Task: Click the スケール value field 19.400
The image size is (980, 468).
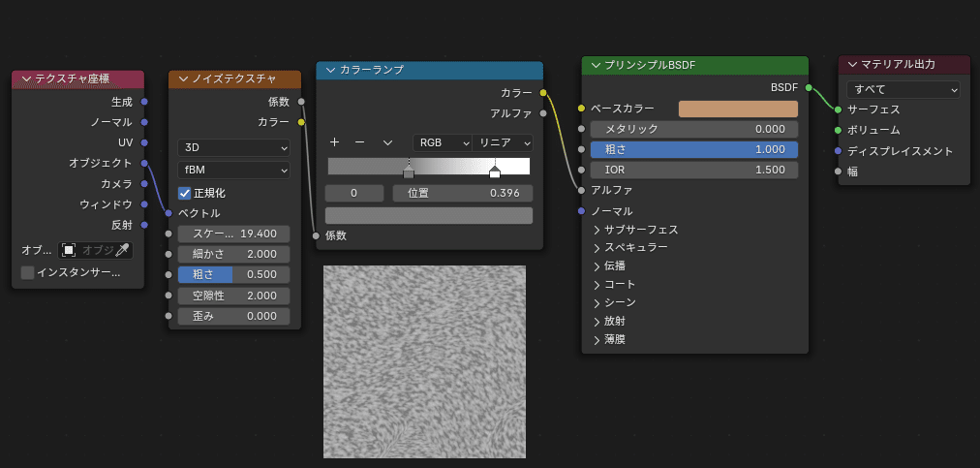Action: (x=233, y=234)
